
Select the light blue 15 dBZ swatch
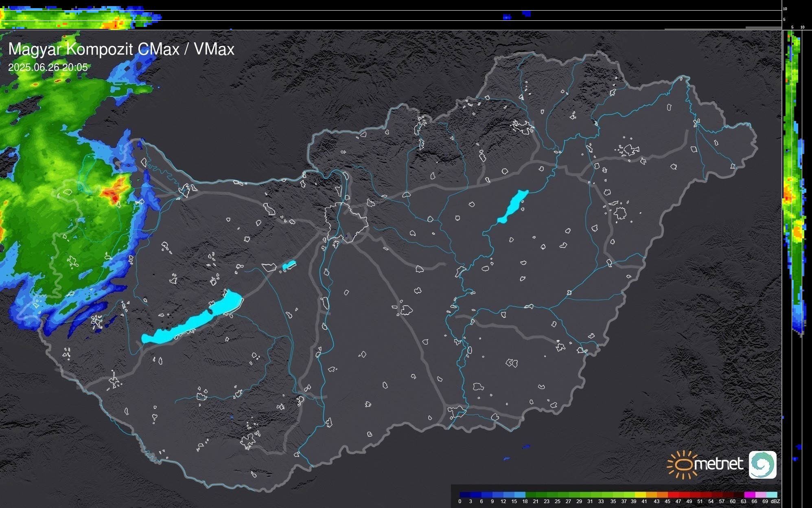519,495
